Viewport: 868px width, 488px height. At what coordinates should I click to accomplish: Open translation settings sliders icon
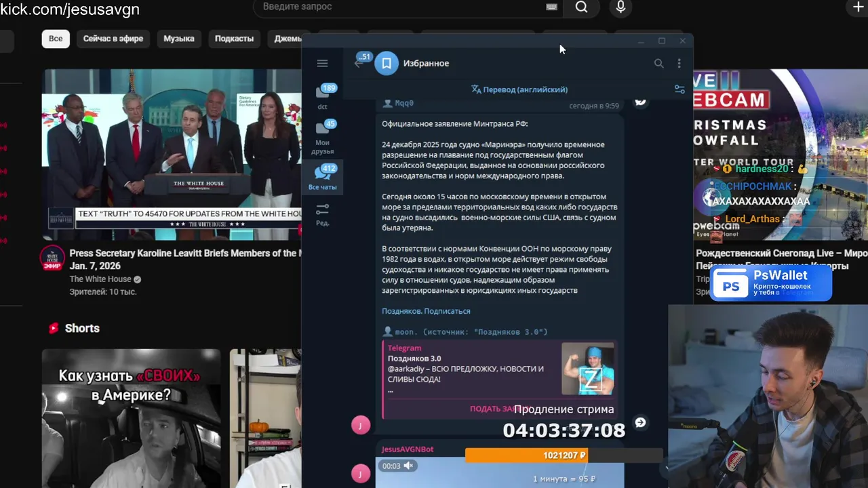tap(679, 89)
